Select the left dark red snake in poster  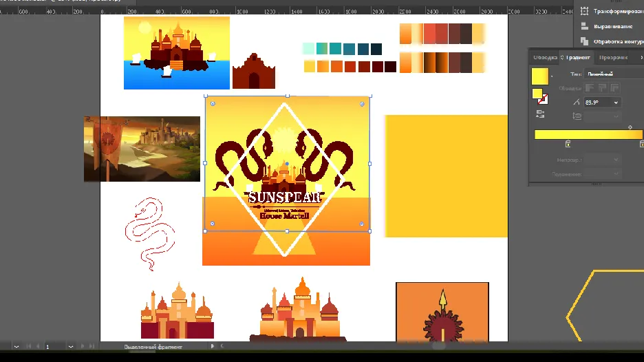click(244, 160)
